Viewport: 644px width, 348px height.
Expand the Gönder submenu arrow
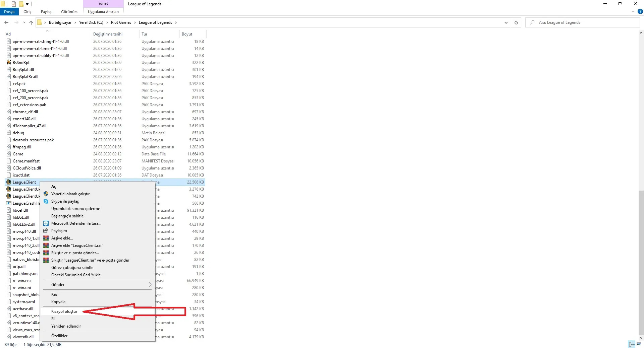click(150, 285)
